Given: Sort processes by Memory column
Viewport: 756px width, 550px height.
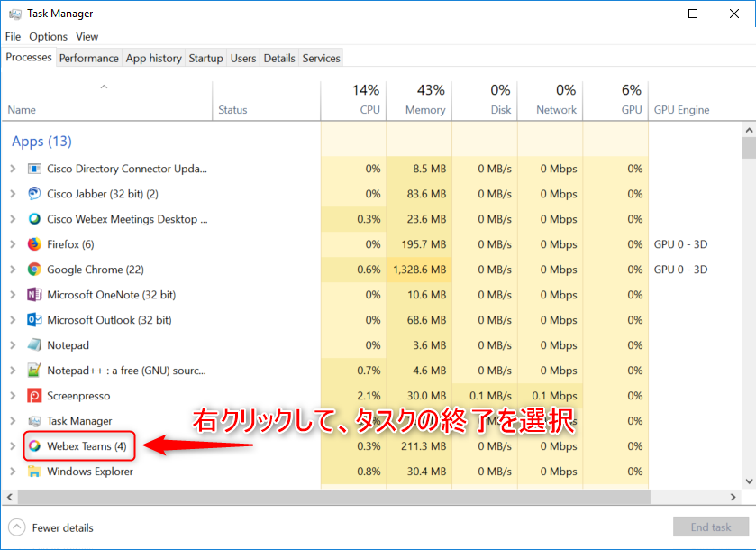Looking at the screenshot, I should coord(419,100).
